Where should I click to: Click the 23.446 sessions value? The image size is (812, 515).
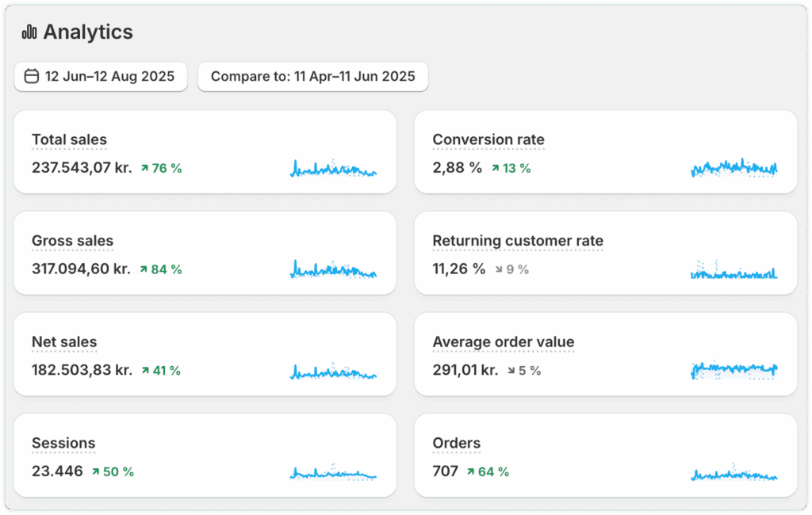(57, 471)
